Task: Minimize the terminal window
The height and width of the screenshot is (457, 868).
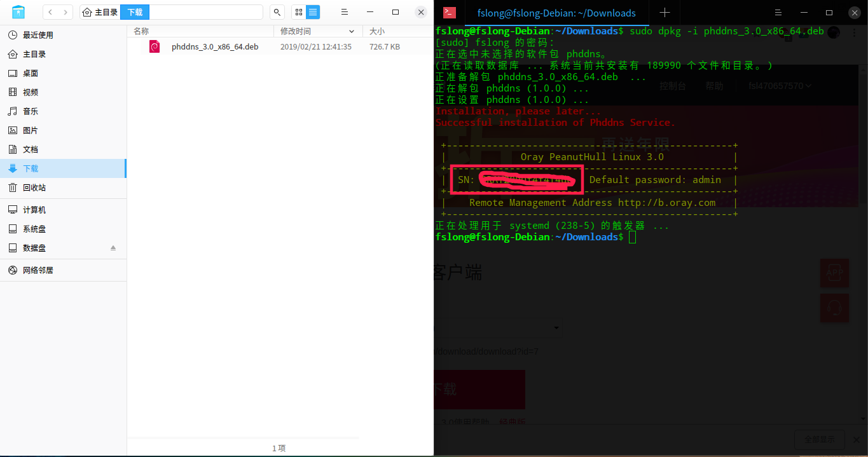Action: pyautogui.click(x=804, y=12)
